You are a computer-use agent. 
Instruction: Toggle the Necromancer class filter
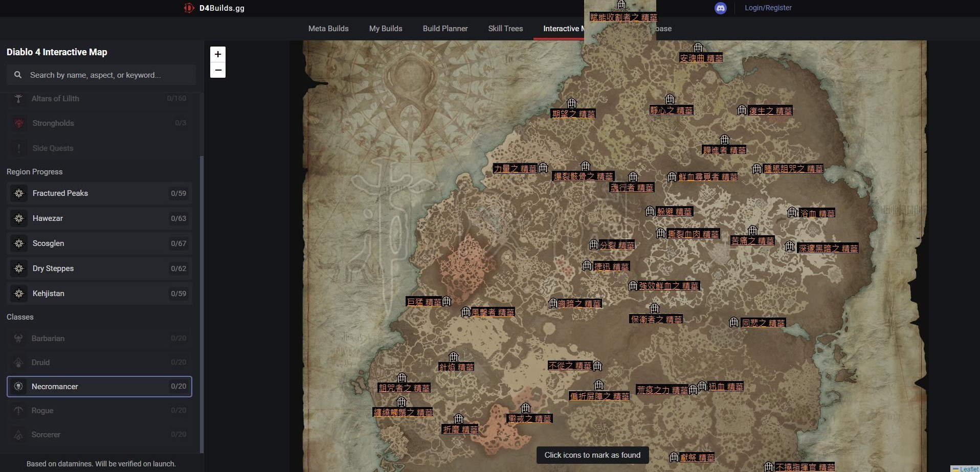(99, 387)
